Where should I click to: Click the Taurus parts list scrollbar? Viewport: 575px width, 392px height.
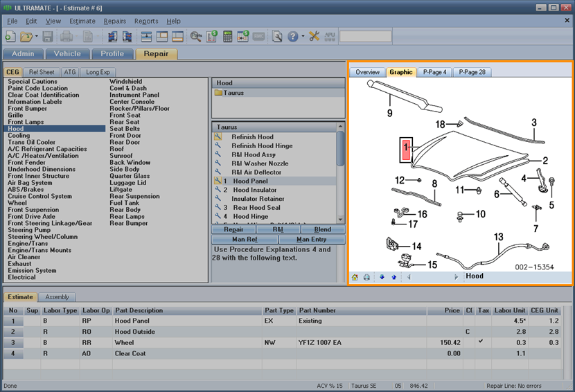(x=340, y=148)
